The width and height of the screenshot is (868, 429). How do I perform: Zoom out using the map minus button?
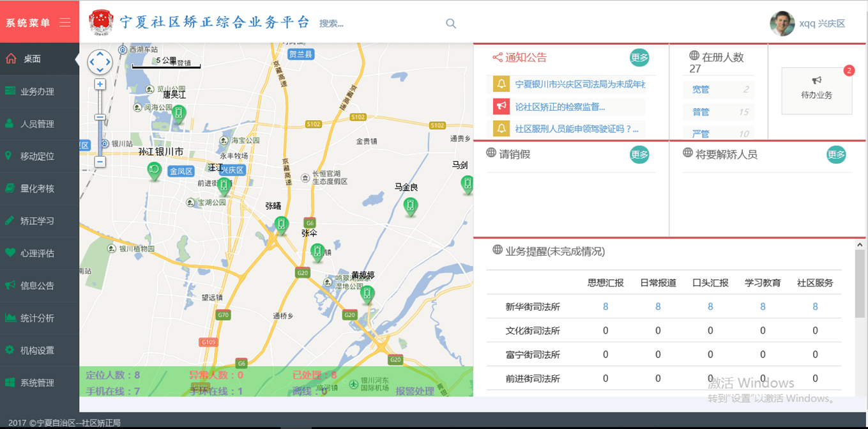coord(100,162)
